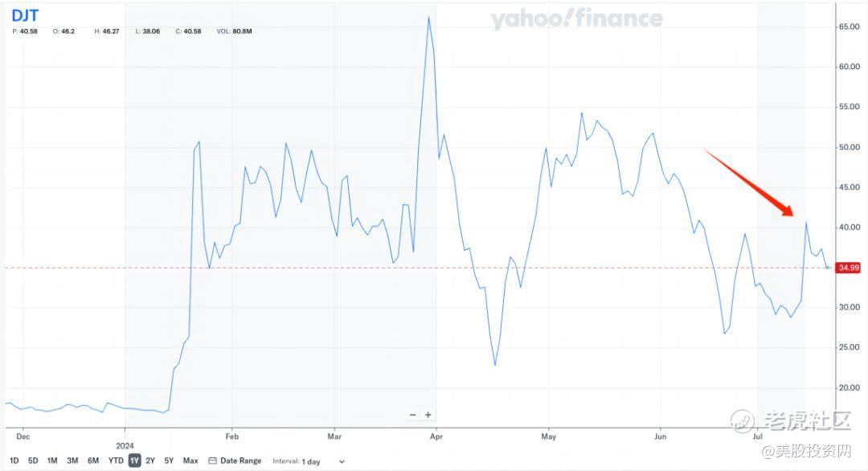Click the red 34.99 price label
This screenshot has width=868, height=471.
[849, 268]
